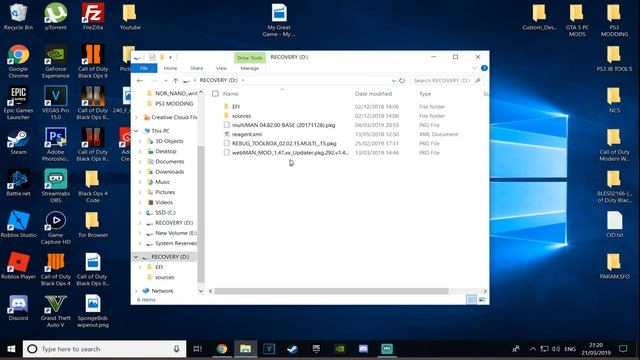This screenshot has width=640, height=360.
Task: Open Task View on the taskbar
Action: pyautogui.click(x=198, y=349)
